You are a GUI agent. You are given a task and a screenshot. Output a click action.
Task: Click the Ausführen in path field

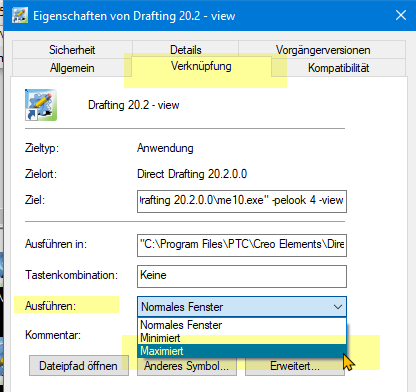(x=242, y=245)
